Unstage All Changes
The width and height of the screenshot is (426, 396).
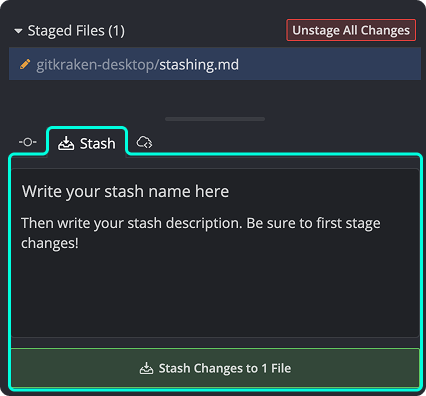[x=351, y=30]
